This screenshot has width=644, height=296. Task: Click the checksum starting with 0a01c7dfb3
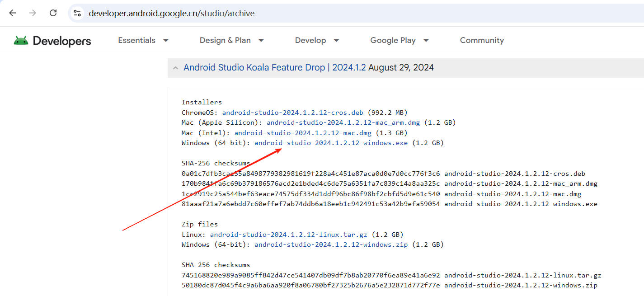coord(311,174)
